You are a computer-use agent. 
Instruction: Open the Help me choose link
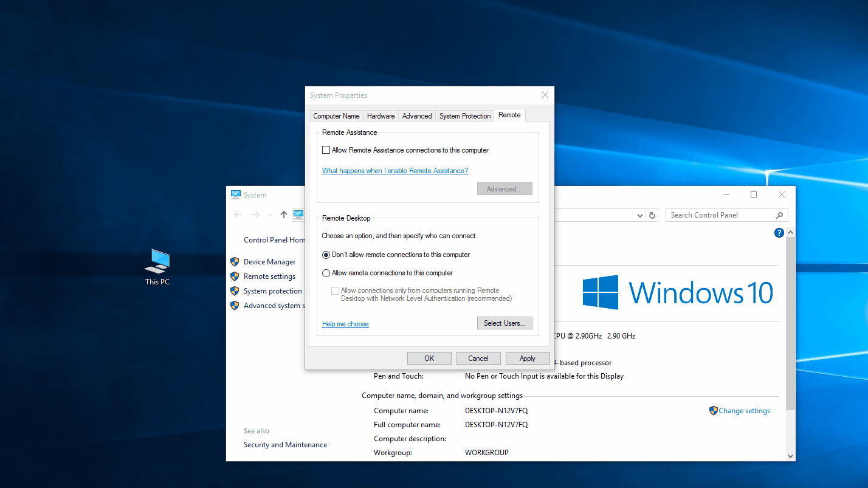tap(345, 324)
